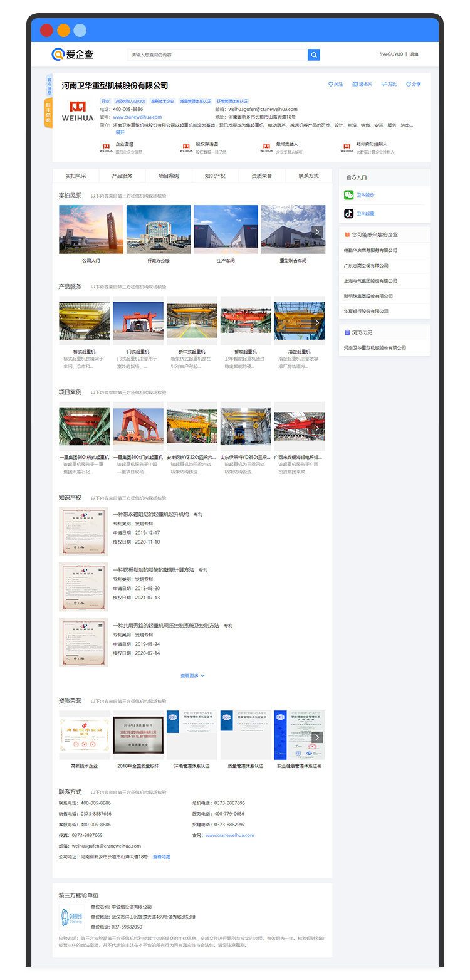Screen dimensions: 470x980
Task: Click the 您可能感兴趣的企业 book icon
Action: click(347, 234)
